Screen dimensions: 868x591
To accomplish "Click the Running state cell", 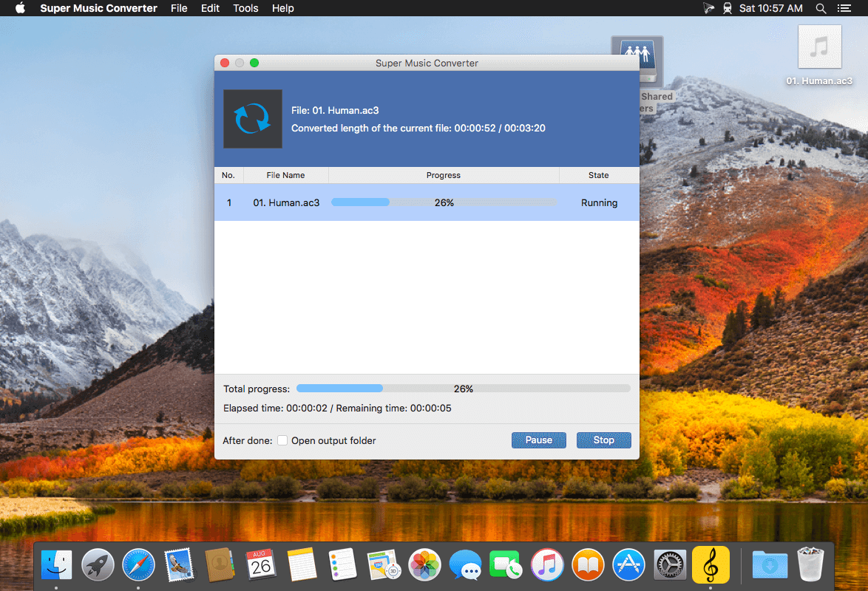I will (599, 202).
